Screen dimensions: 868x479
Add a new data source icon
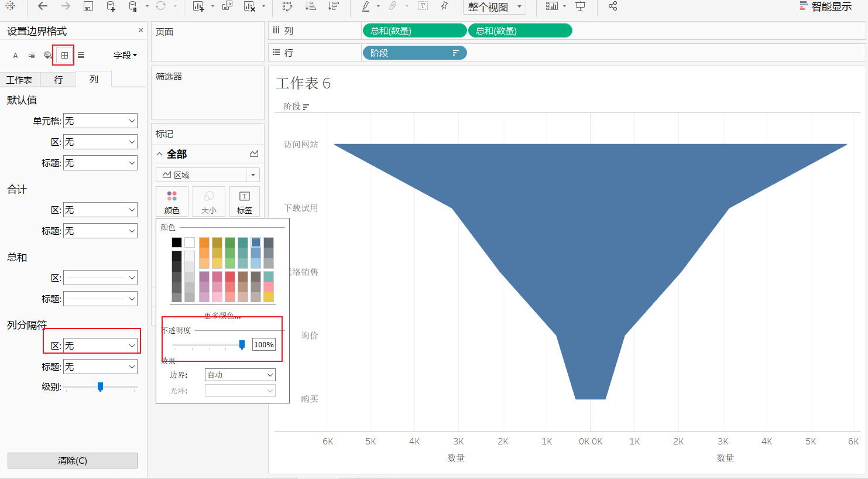click(111, 6)
